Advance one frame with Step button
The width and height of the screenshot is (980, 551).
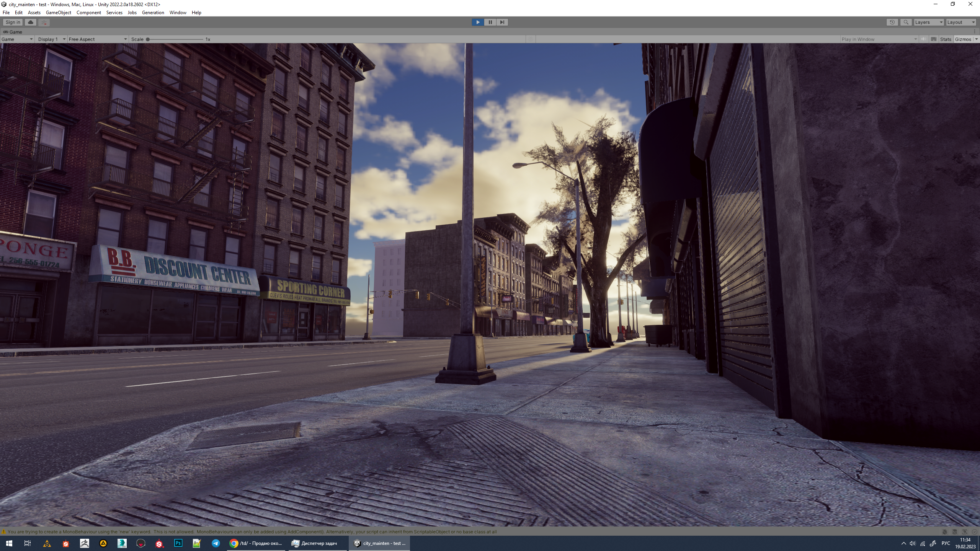coord(502,22)
